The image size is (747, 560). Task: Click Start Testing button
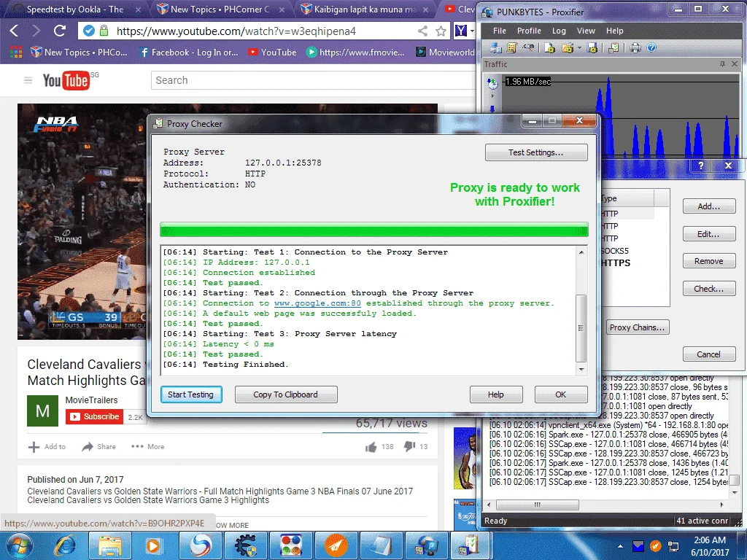coord(191,394)
